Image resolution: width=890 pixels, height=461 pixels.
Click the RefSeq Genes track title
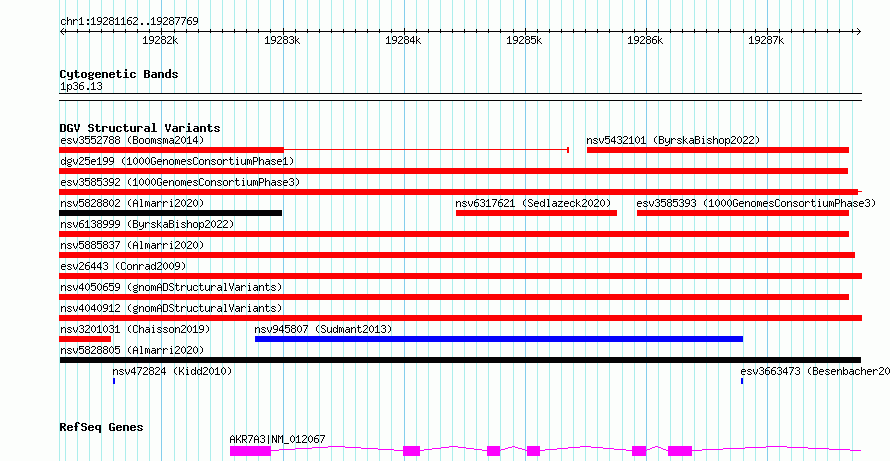(x=101, y=426)
